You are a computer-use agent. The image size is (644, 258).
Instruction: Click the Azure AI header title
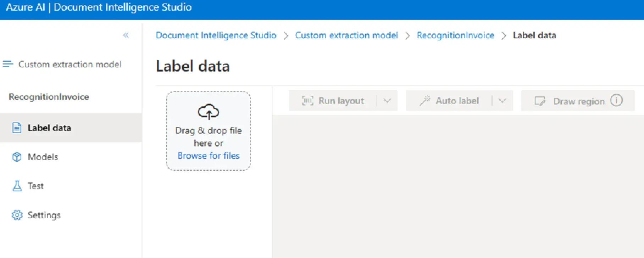99,7
